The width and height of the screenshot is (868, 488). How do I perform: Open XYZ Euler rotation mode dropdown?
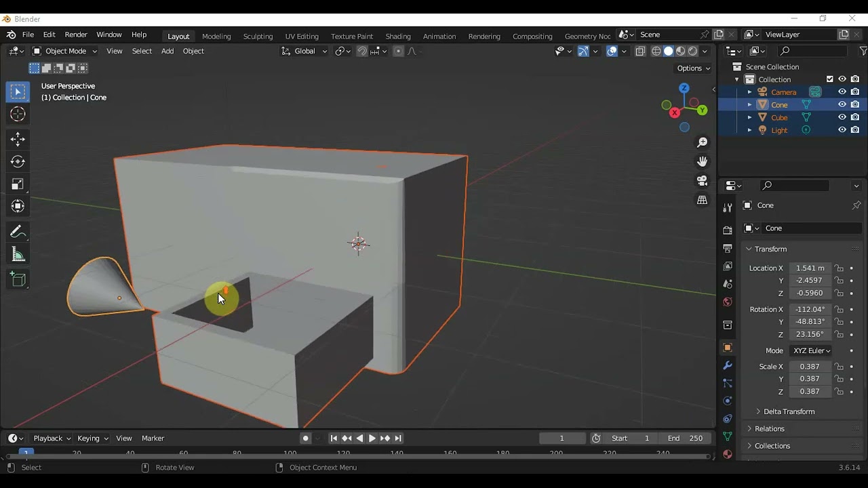[x=811, y=350]
